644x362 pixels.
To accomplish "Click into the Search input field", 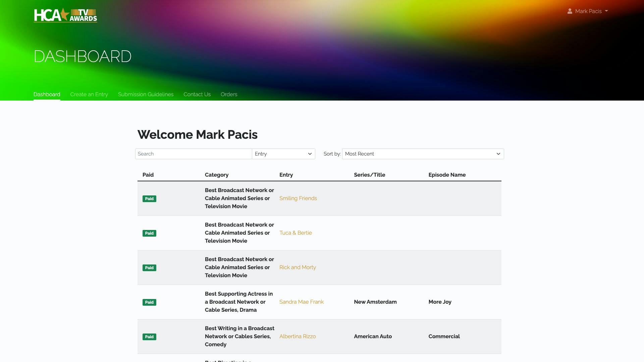I will coord(193,154).
